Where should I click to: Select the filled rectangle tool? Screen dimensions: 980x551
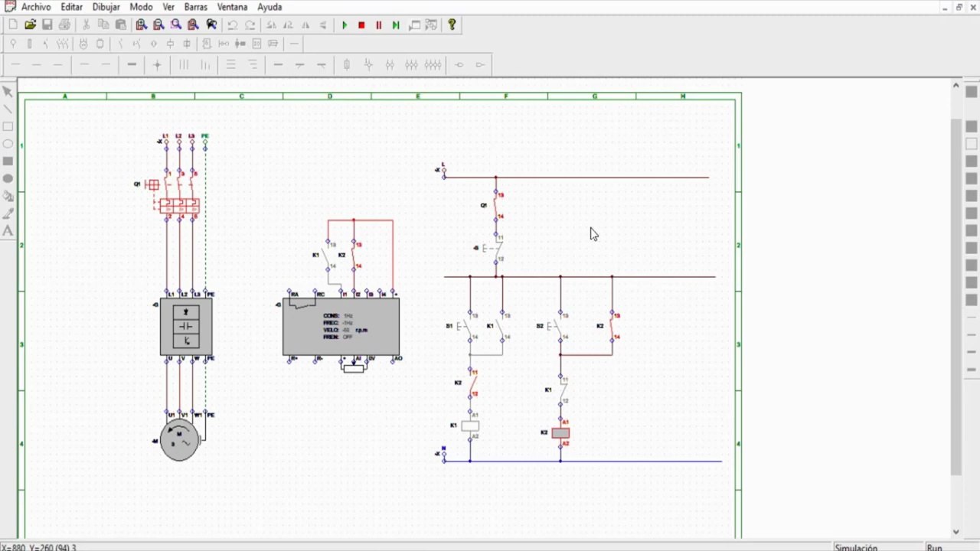[x=8, y=161]
